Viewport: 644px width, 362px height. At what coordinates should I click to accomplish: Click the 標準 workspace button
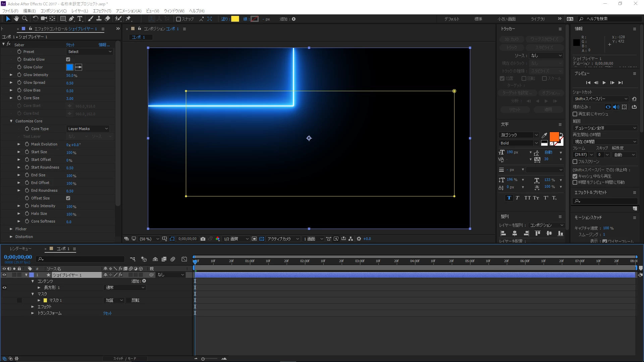(478, 19)
